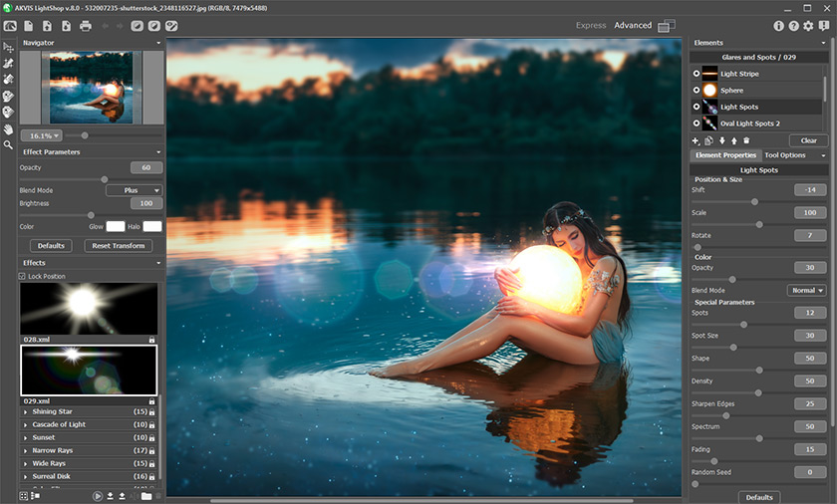Viewport: 837px width, 504px height.
Task: Toggle the Lock Position checkbox
Action: 23,276
